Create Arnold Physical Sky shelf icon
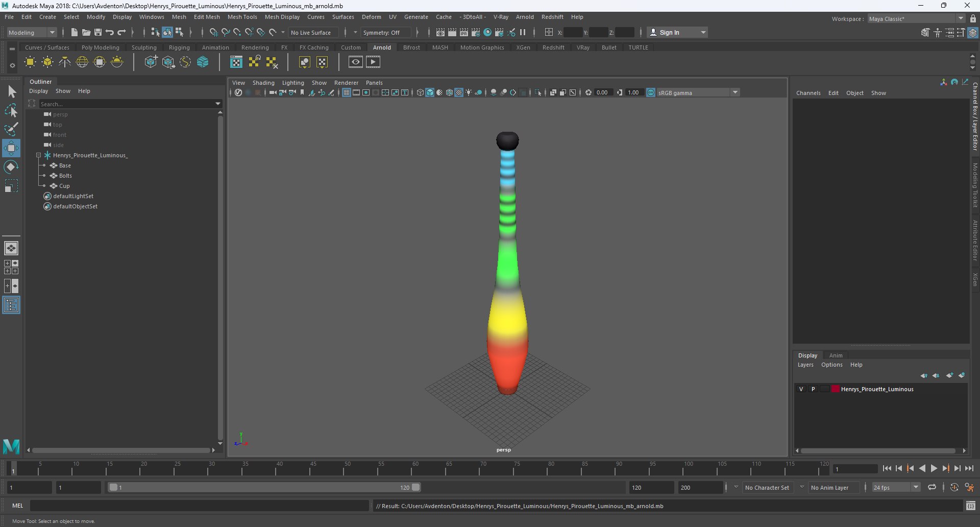Screen dimensions: 980x527 pyautogui.click(x=117, y=62)
